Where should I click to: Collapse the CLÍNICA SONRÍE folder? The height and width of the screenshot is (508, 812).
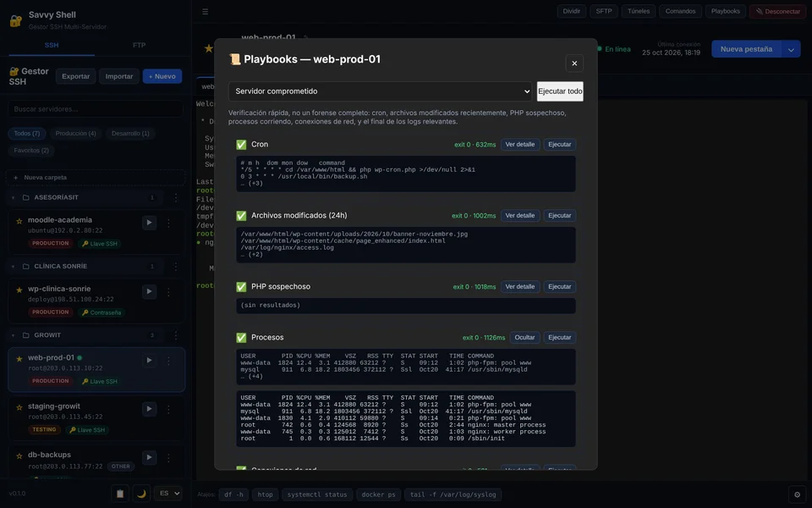[13, 267]
